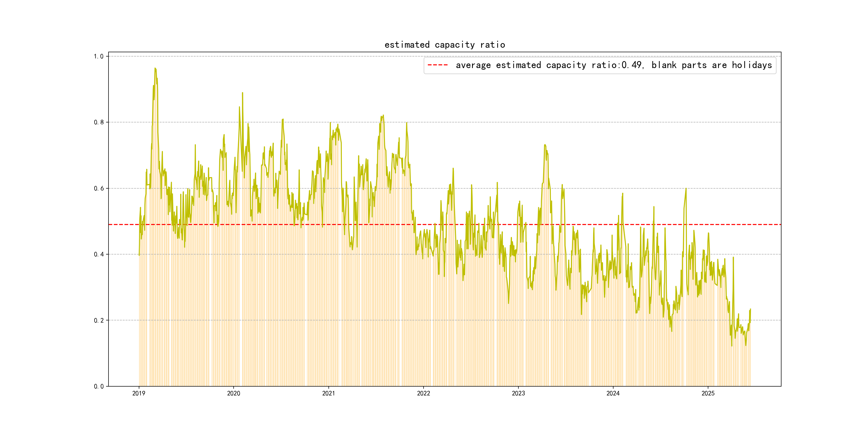The image size is (868, 434).
Task: Click the 2023 peak near 0.73
Action: (x=545, y=145)
